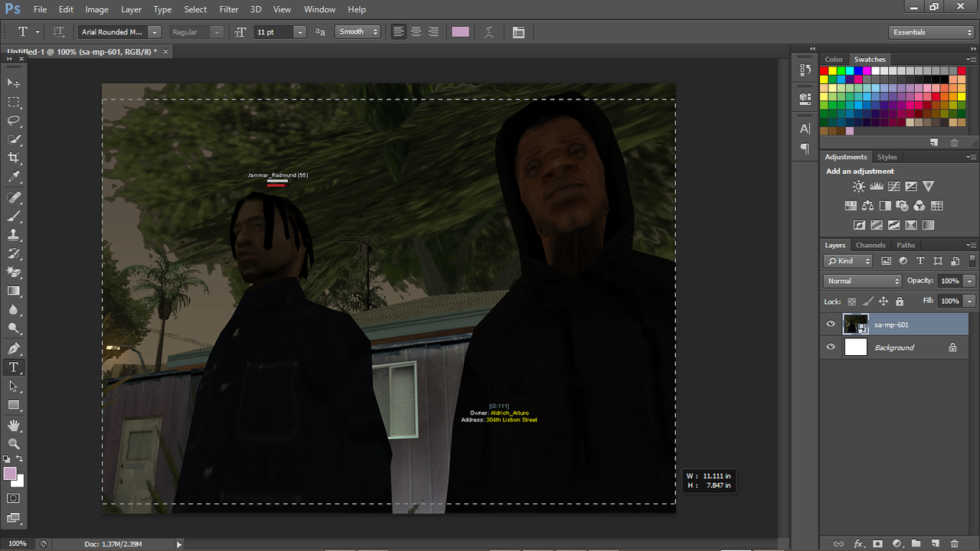This screenshot has width=980, height=551.
Task: Open the Essentials workspace dropdown
Action: [x=932, y=32]
